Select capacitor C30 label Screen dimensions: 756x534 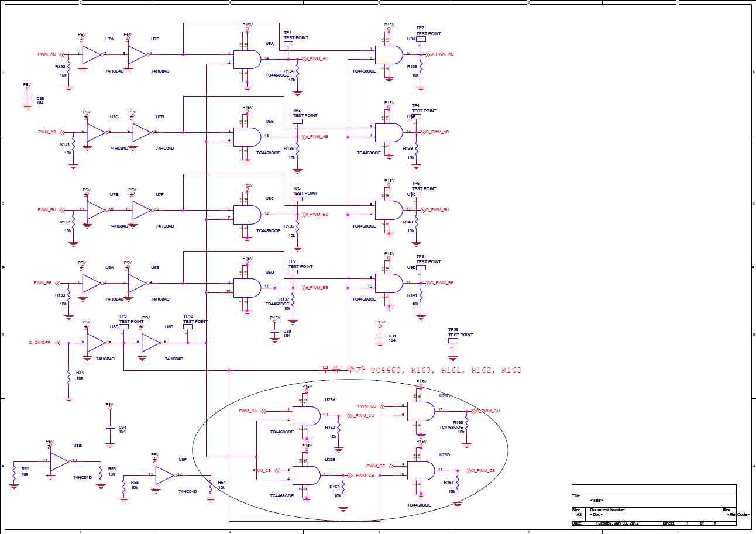[x=287, y=331]
